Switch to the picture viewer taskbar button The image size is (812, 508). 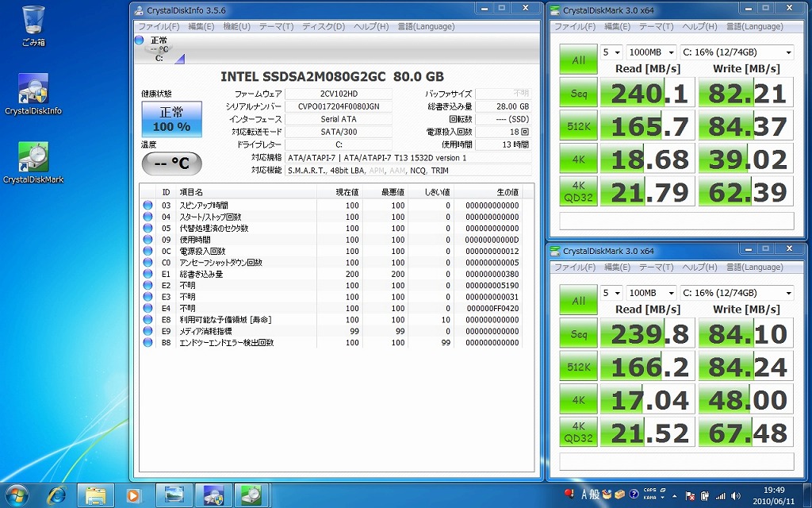pyautogui.click(x=174, y=495)
